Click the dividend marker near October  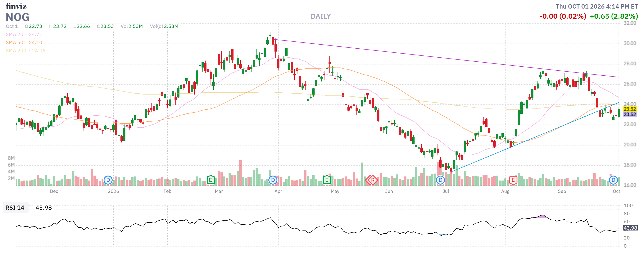613,180
